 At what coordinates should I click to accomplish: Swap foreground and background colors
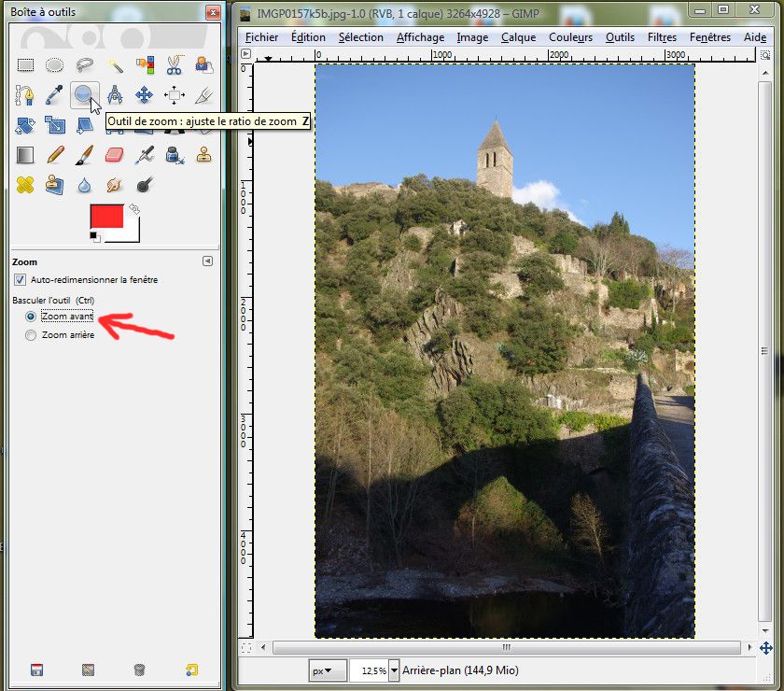(x=134, y=208)
